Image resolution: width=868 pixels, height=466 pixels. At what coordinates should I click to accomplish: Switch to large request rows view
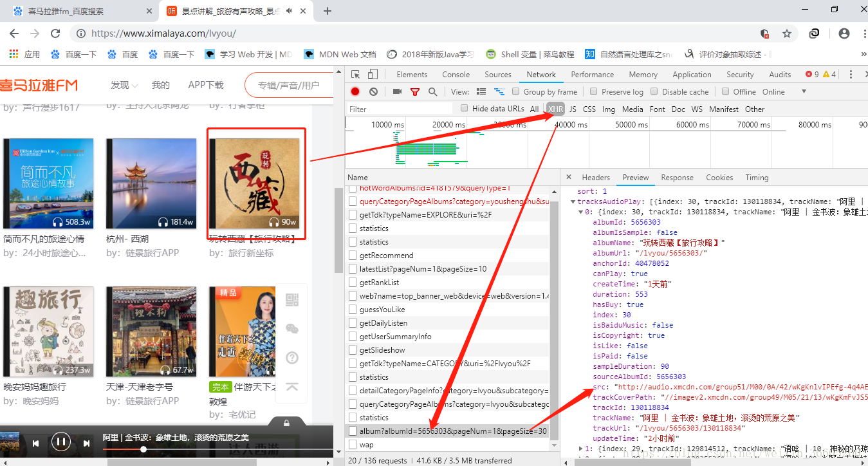click(482, 92)
